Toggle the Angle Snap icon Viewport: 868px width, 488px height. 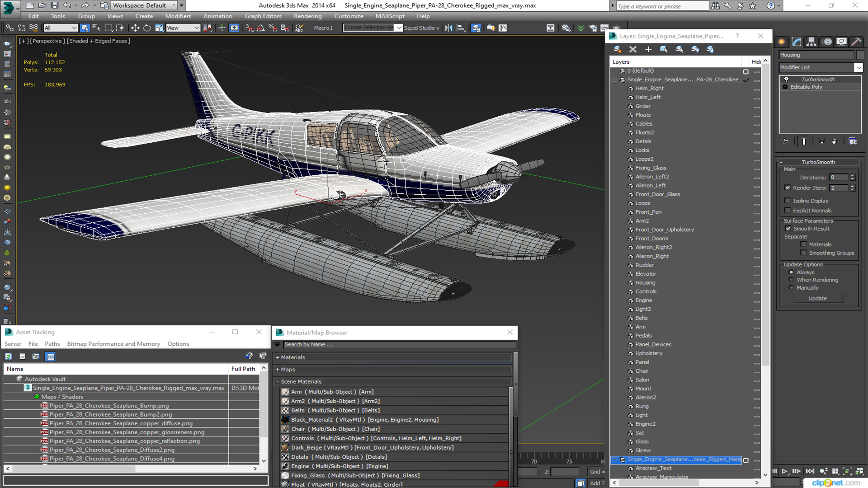pyautogui.click(x=261, y=28)
